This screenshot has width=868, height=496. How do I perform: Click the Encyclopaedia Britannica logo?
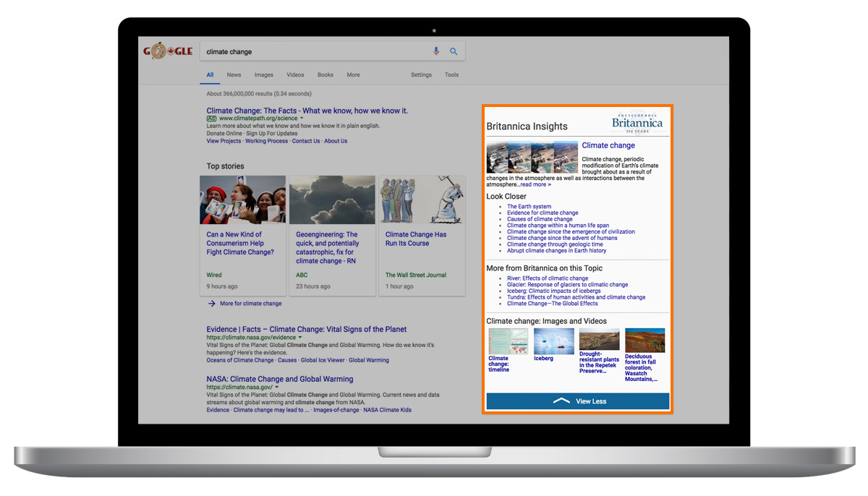[637, 123]
